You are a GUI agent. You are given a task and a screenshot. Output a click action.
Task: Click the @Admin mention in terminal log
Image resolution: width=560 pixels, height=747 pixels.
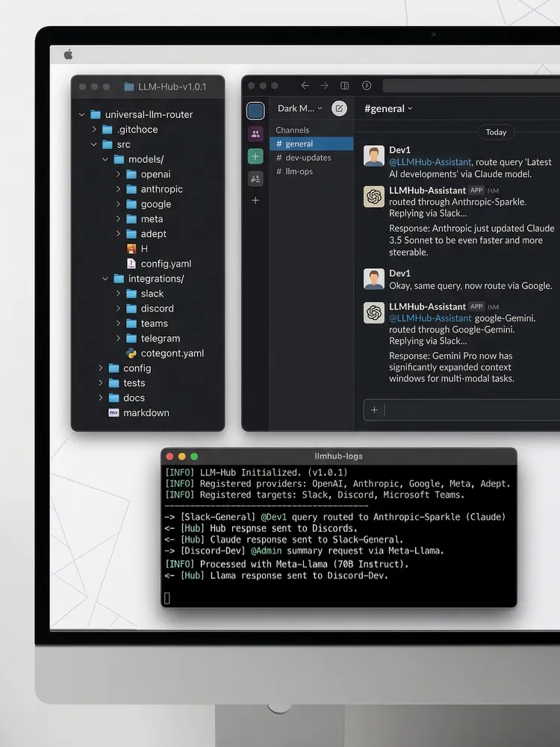pyautogui.click(x=267, y=551)
